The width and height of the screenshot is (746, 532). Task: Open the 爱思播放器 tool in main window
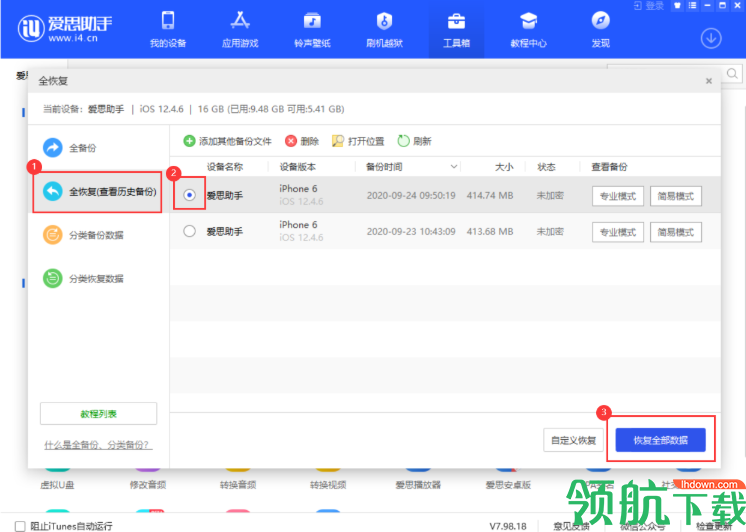(x=418, y=478)
